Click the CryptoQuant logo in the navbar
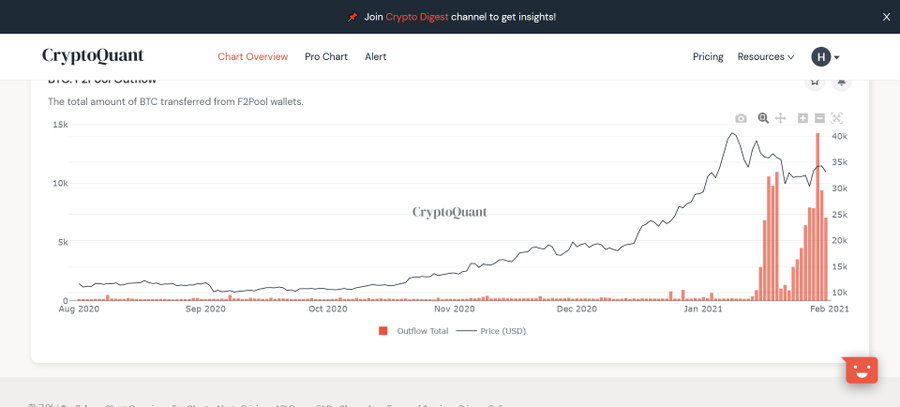Viewport: 900px width, 407px height. click(x=93, y=56)
